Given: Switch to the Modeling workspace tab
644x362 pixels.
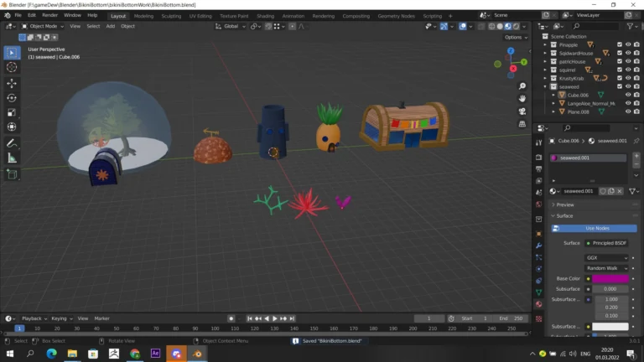Looking at the screenshot, I should coord(143,16).
